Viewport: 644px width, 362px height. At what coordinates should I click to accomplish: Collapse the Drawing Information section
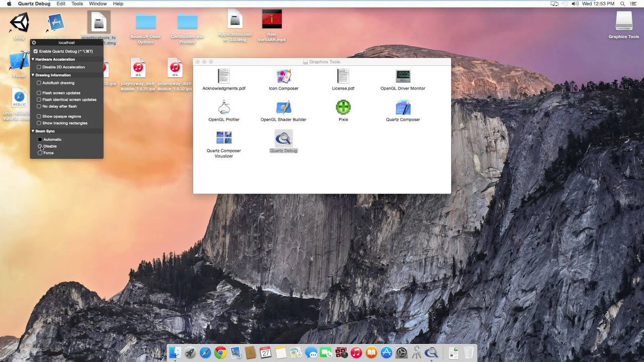pyautogui.click(x=33, y=75)
